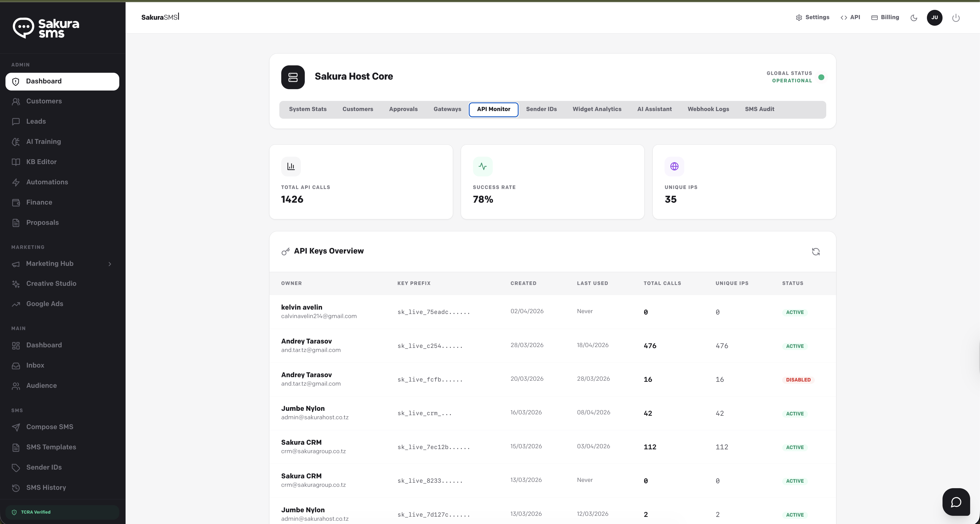Click the TCRA Verified badge
This screenshot has width=980, height=524.
coord(62,512)
